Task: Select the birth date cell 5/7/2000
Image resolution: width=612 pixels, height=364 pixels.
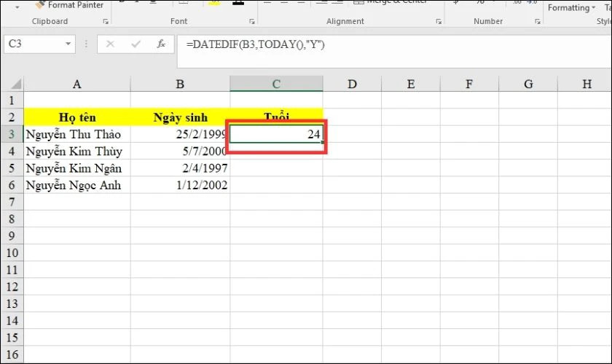Action: pos(180,151)
